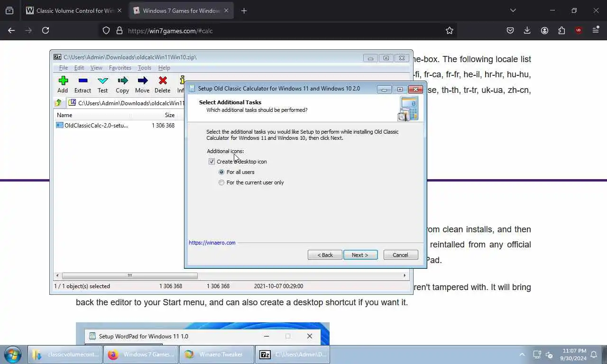Show hidden system tray icons

tap(522, 355)
